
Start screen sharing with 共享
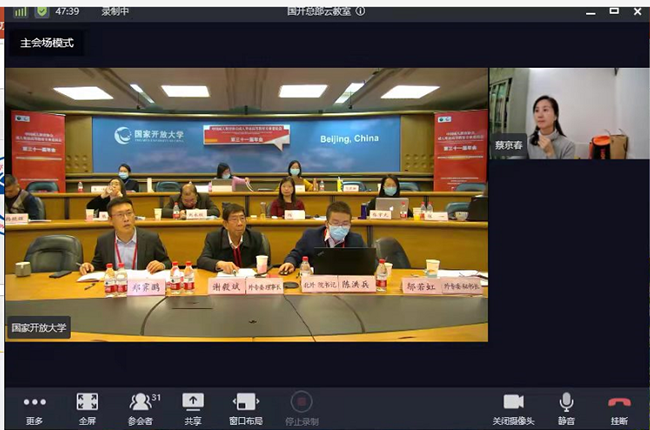(193, 406)
